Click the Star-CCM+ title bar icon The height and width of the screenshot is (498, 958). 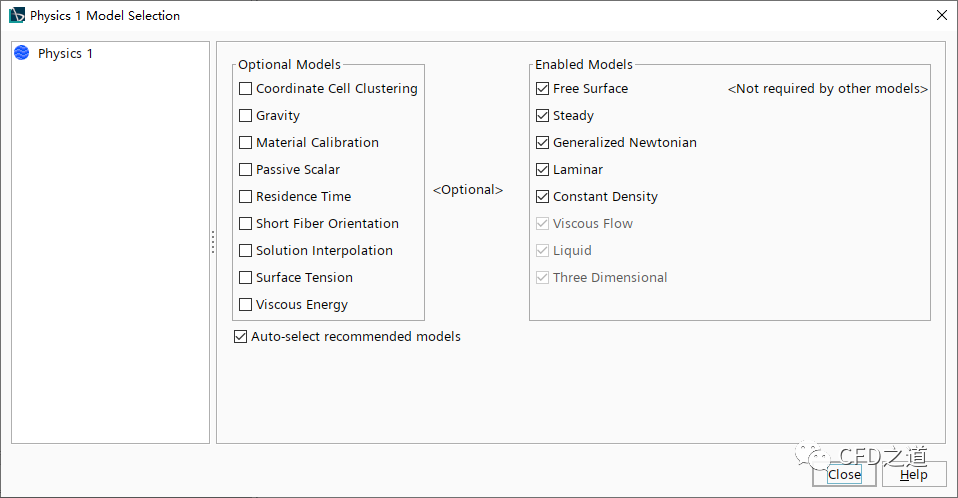pos(16,16)
